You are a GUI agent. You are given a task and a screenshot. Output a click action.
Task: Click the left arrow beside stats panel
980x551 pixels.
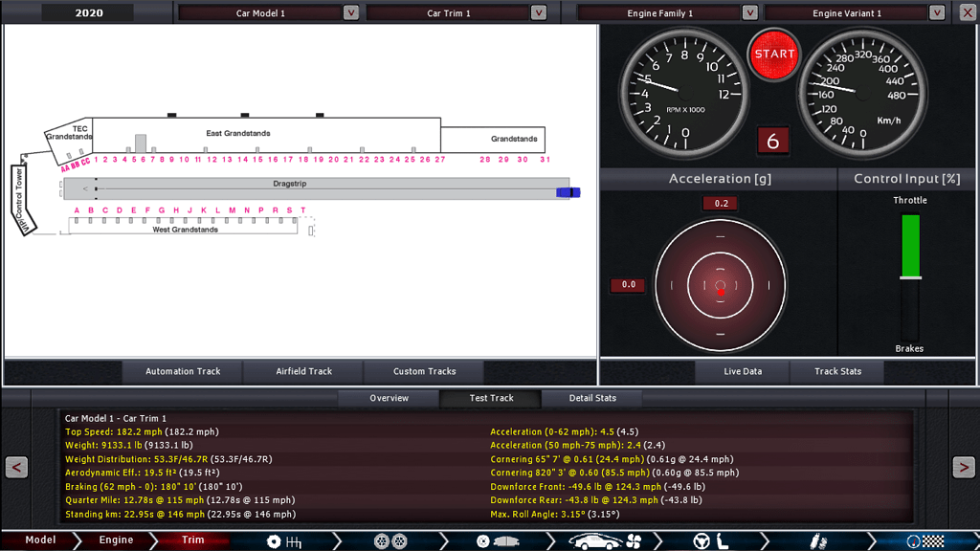click(x=16, y=467)
